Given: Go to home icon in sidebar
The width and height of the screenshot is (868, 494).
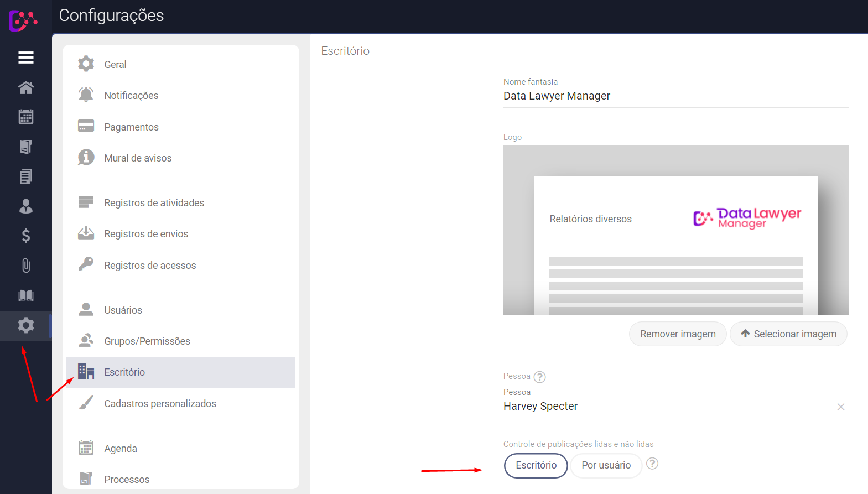Looking at the screenshot, I should click(x=26, y=87).
